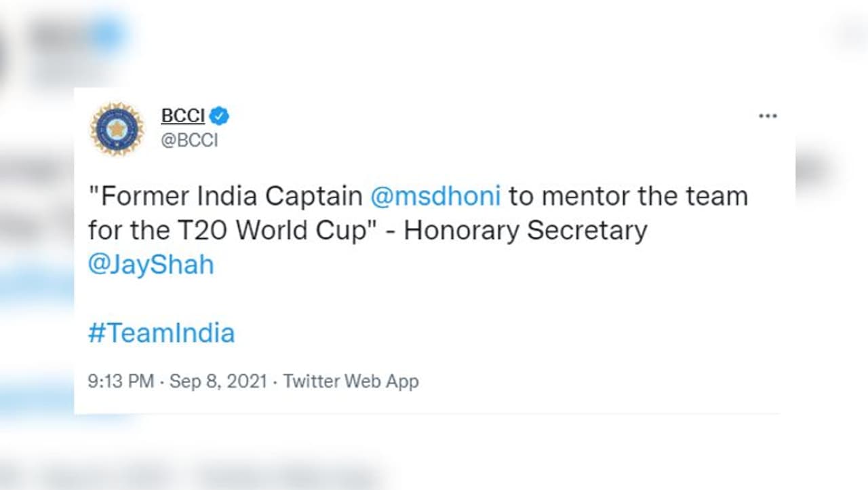Viewport: 868px width, 490px height.
Task: Click the @BCCI account handle
Action: tap(189, 141)
